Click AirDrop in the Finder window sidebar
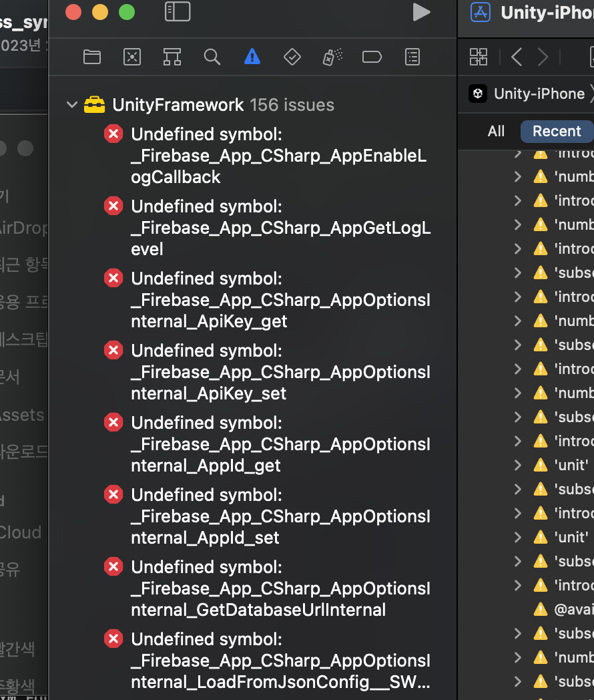This screenshot has width=594, height=700. pyautogui.click(x=23, y=228)
